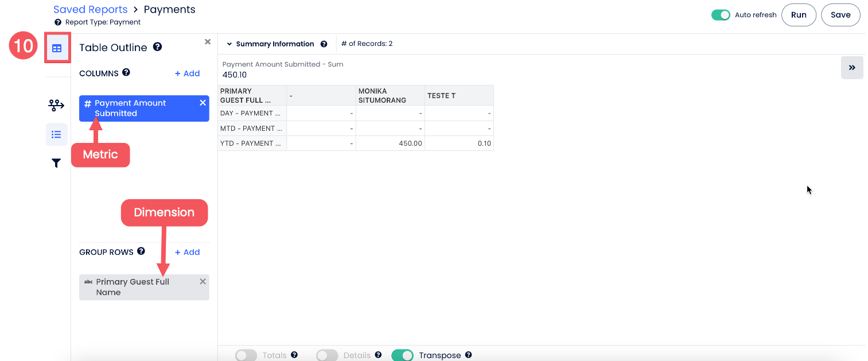The height and width of the screenshot is (361, 868).
Task: Open the Table Outline panel icon
Action: tap(57, 48)
